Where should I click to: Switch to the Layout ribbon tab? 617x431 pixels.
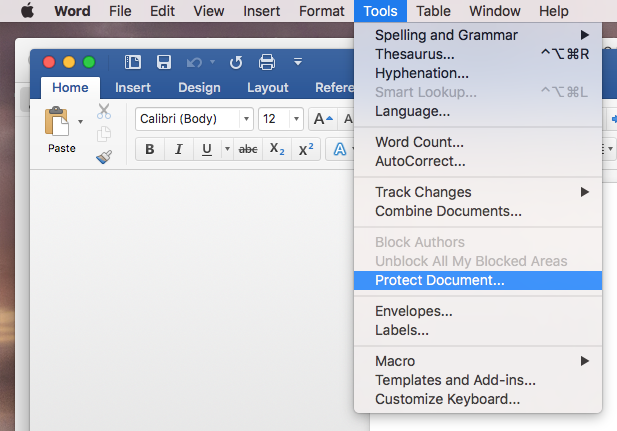tap(268, 87)
